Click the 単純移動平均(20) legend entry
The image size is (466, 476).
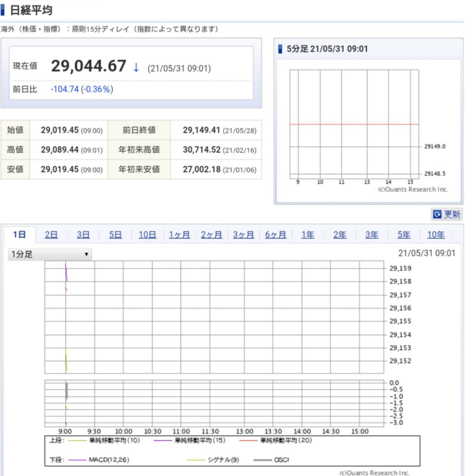tap(276, 440)
